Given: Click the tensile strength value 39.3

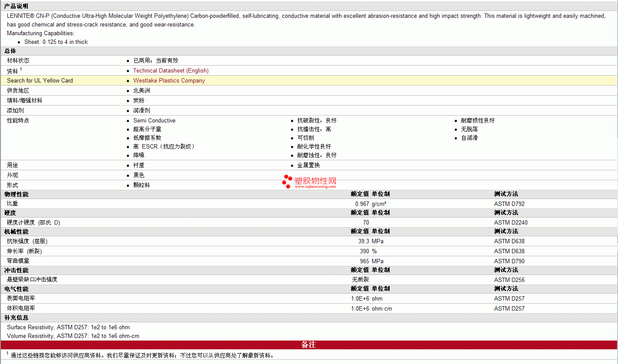Looking at the screenshot, I should pos(364,241).
